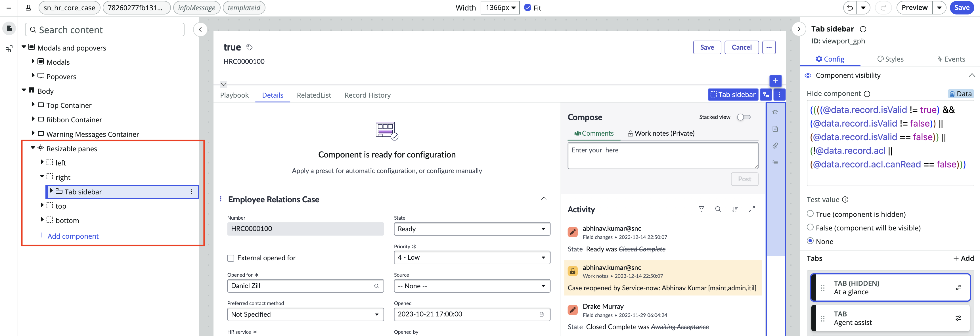Collapse Component visibility section
980x336 pixels.
972,75
